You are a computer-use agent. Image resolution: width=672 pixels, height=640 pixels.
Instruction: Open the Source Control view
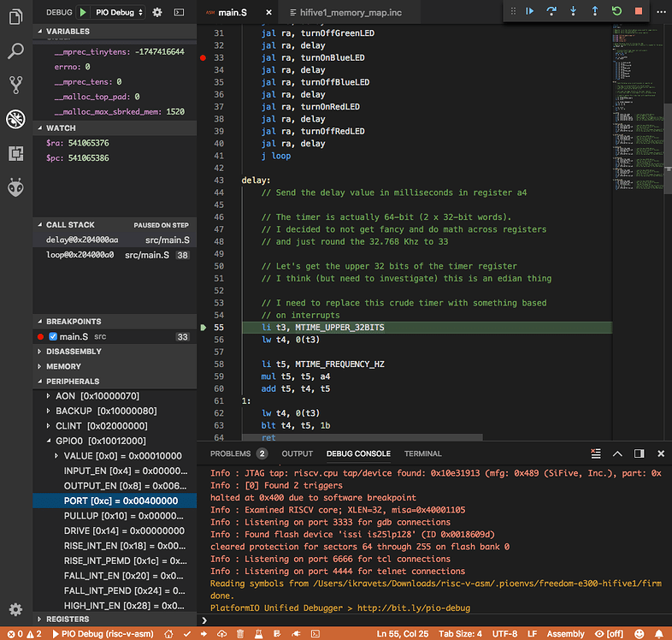pos(16,85)
